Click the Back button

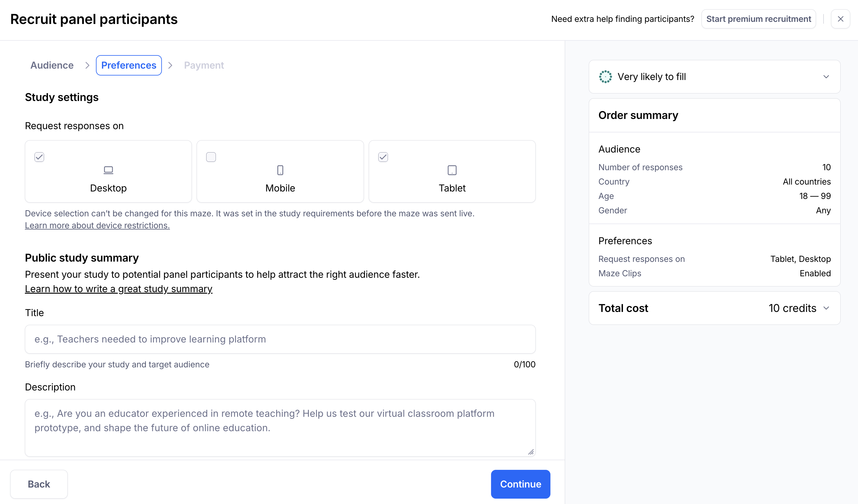(x=39, y=484)
